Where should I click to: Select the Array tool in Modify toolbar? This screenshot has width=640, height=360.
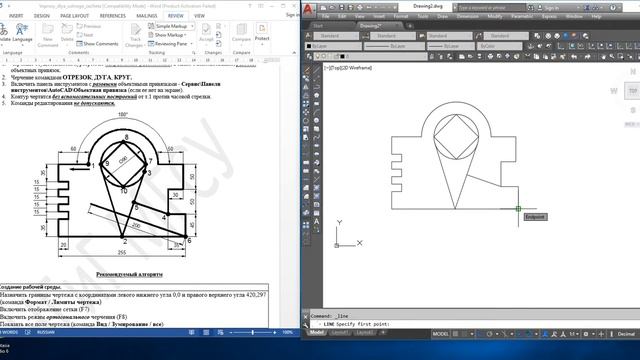tap(306, 104)
